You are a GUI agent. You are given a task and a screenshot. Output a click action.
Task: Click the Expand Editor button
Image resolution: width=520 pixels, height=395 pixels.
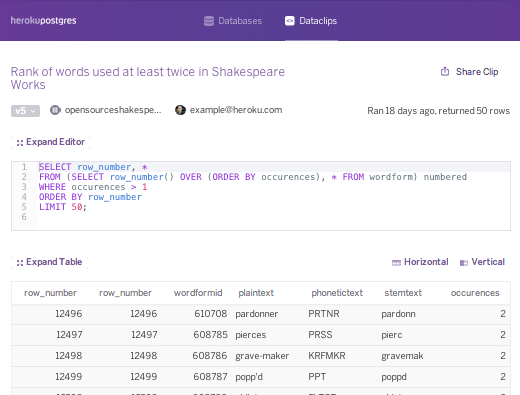coord(51,142)
